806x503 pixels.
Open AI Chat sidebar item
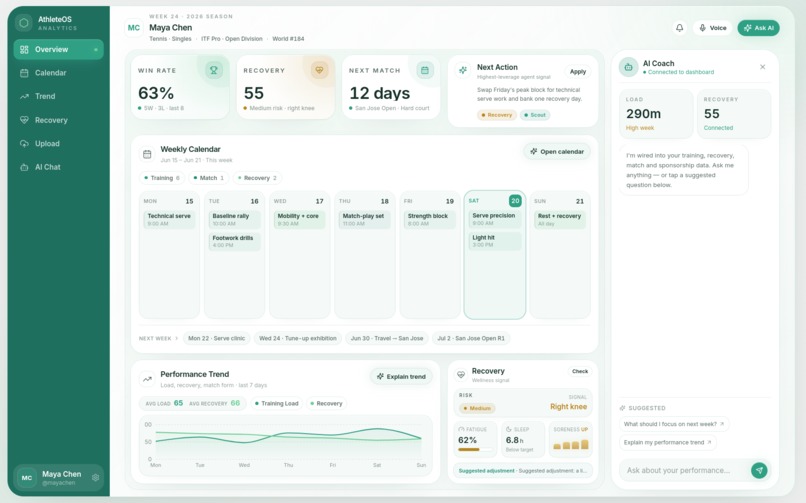(59, 167)
